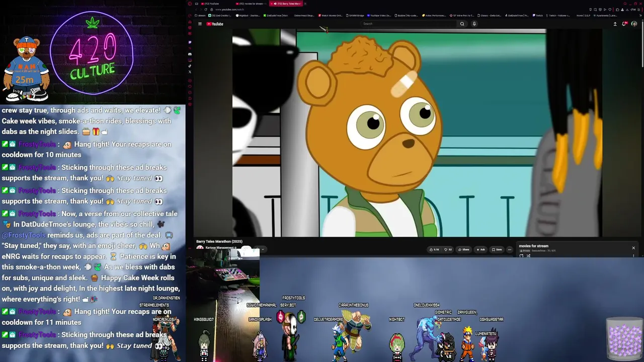Screen dimensions: 644x362
Task: Open a new browser tab with plus
Action: click(x=305, y=4)
